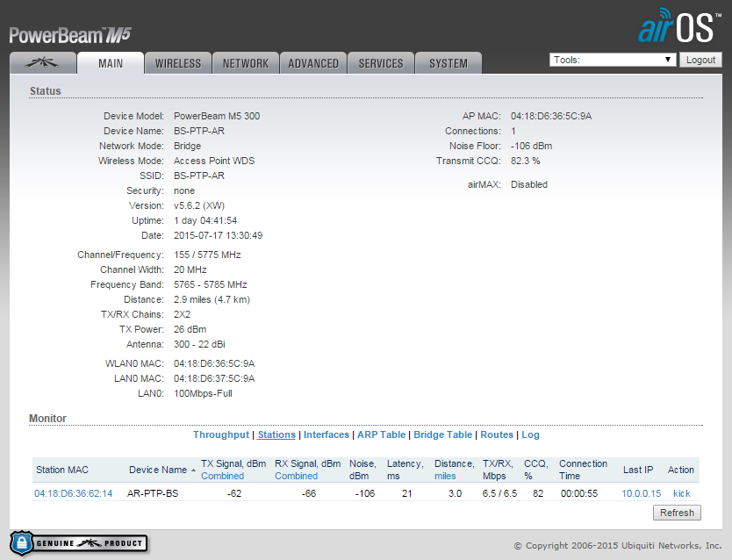Switch to the MAIN tab
This screenshot has height=560, width=732.
point(111,63)
